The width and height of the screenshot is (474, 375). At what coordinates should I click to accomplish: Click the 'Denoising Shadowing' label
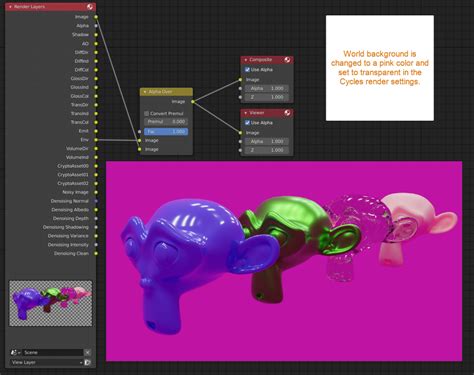point(66,227)
